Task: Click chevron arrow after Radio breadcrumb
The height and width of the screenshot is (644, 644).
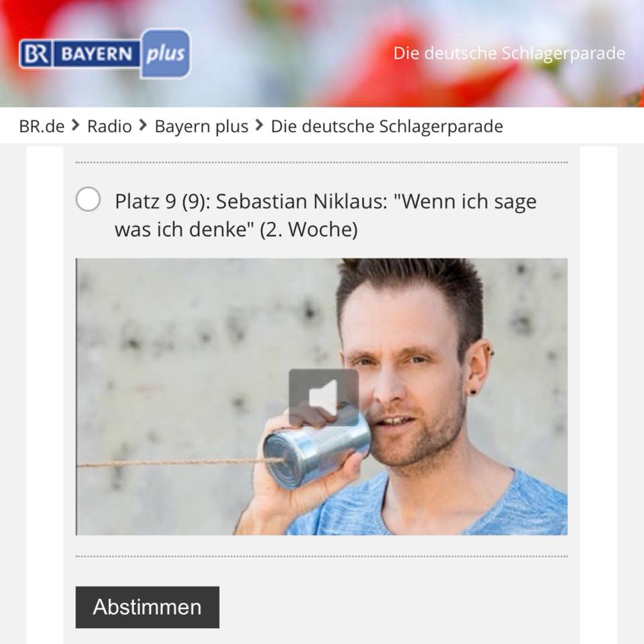Action: [143, 125]
